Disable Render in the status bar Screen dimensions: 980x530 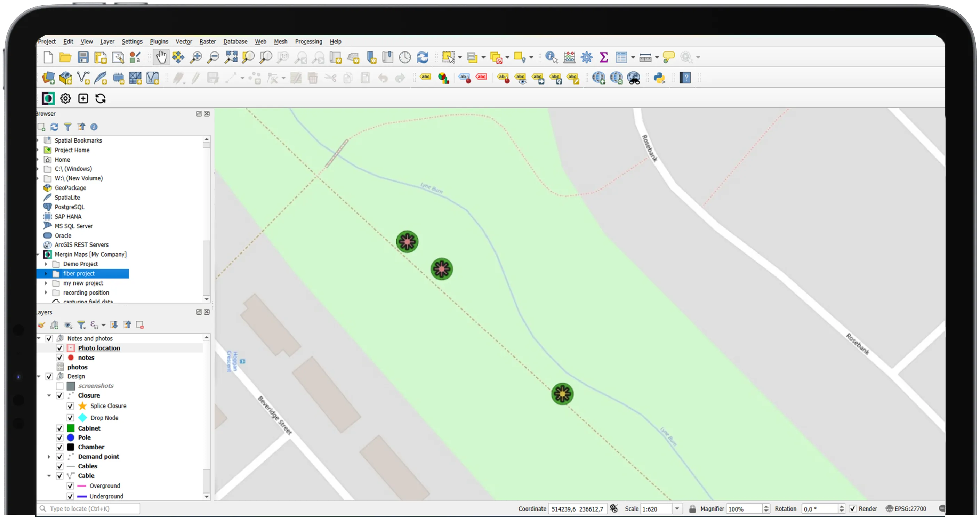[853, 509]
